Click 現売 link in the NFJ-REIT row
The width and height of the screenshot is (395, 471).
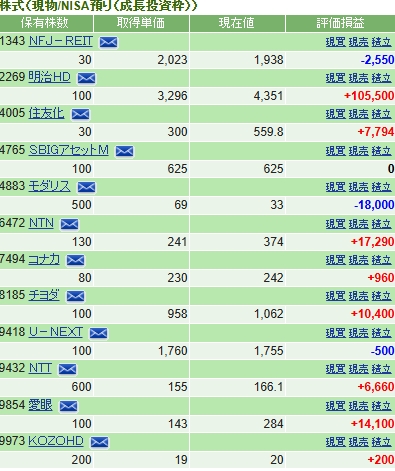coord(358,42)
